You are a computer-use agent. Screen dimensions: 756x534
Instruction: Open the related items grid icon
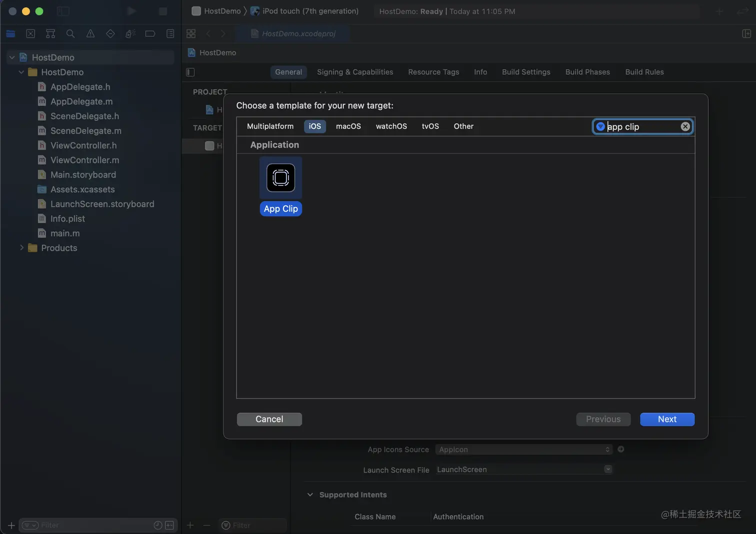(191, 34)
